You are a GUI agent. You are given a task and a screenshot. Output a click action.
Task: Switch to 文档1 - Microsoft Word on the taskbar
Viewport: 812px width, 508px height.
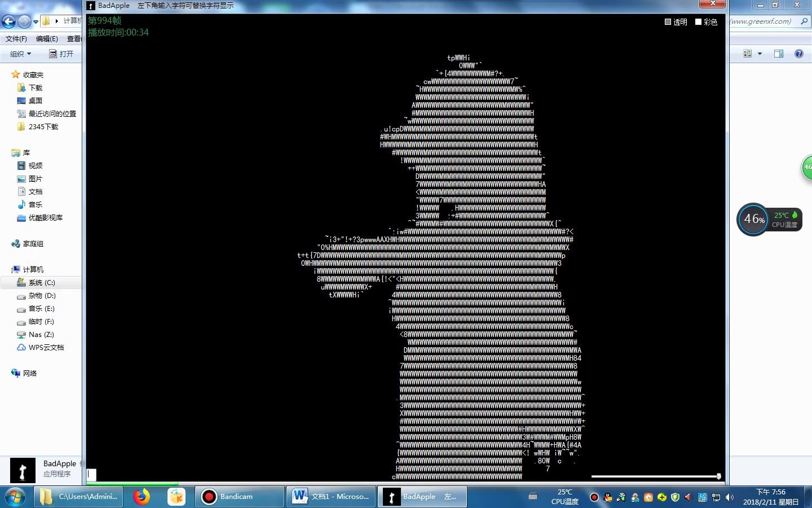pos(330,497)
